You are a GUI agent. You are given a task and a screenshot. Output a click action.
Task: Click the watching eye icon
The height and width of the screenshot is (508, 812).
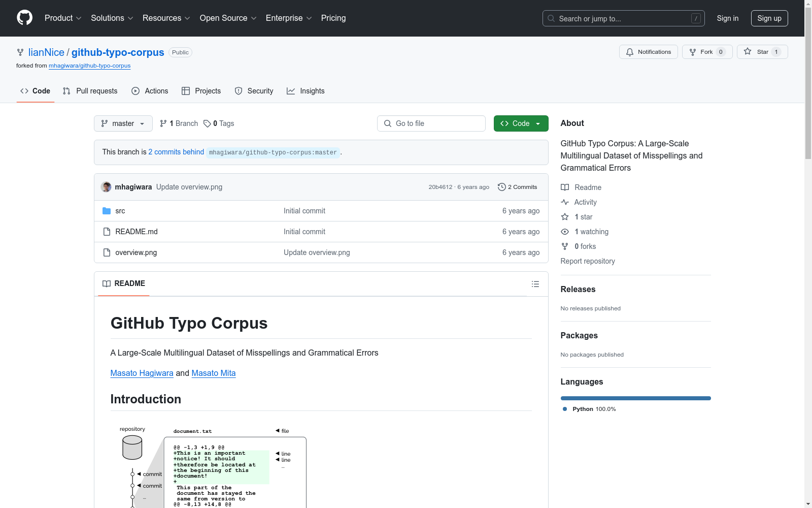[565, 232]
